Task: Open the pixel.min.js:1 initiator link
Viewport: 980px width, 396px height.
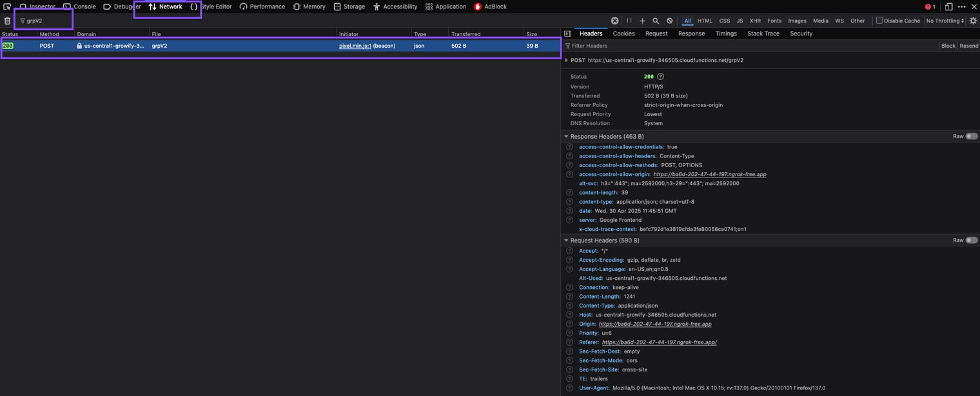Action: [x=355, y=46]
